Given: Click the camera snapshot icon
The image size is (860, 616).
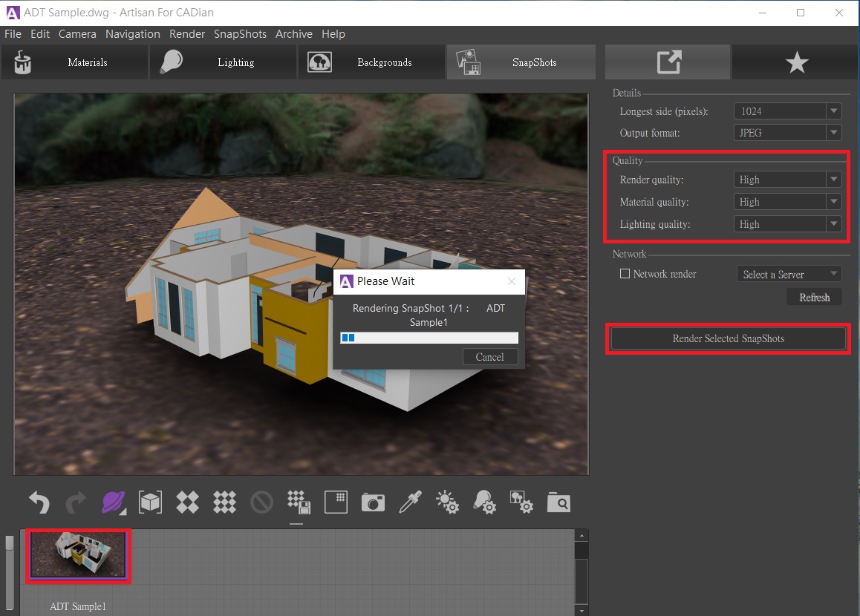Looking at the screenshot, I should point(373,503).
